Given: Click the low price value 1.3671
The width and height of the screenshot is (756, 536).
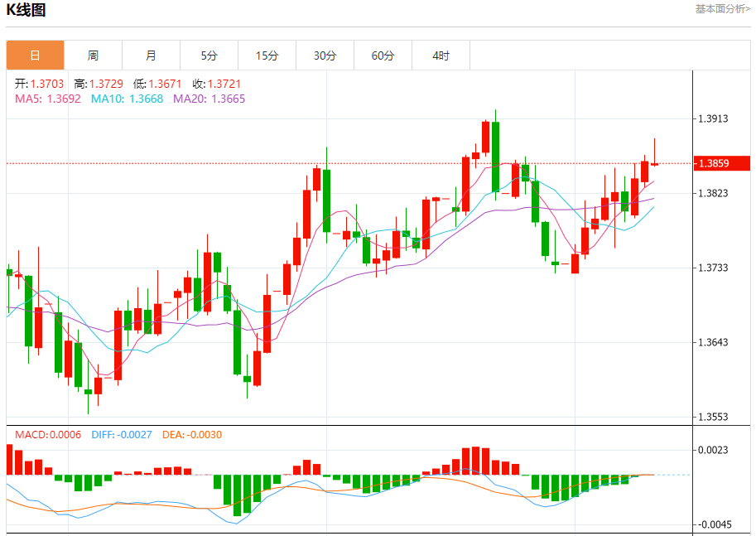Looking at the screenshot, I should (x=165, y=84).
